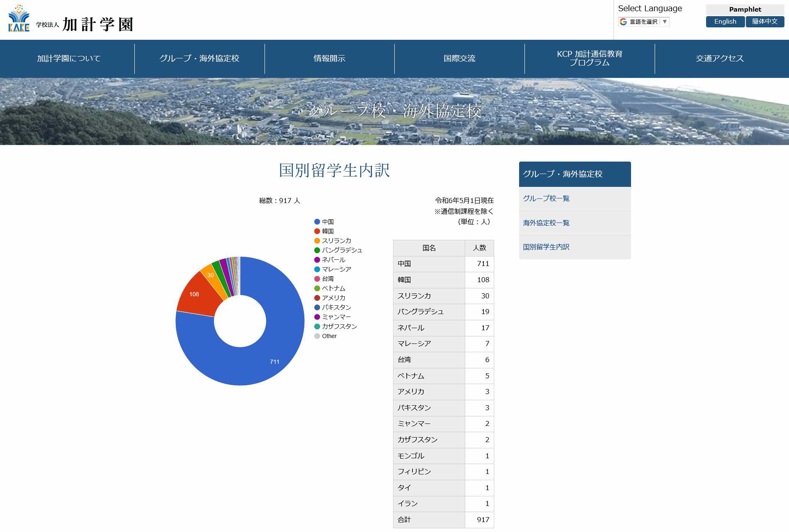
Task: Click the dropdown arrow beside 言語を選択
Action: (x=665, y=22)
